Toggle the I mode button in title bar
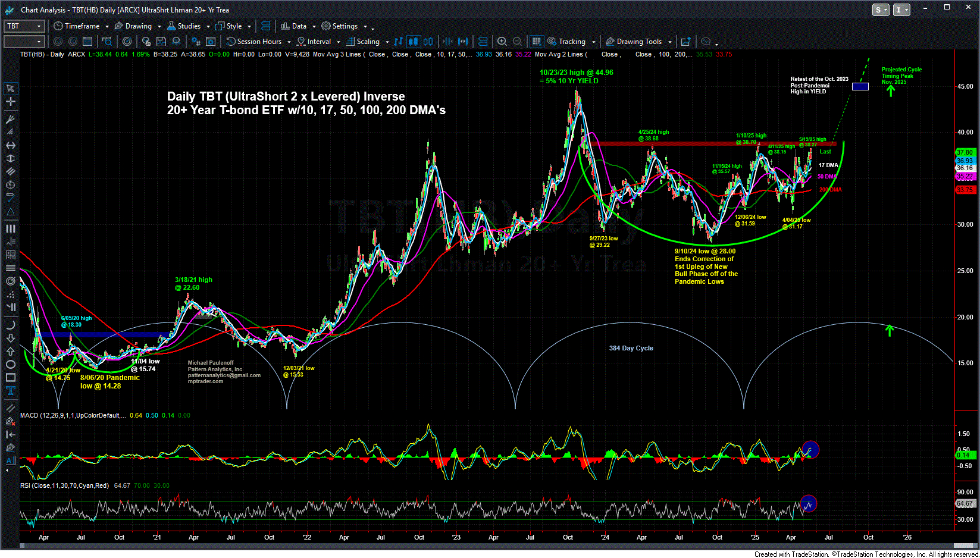The width and height of the screenshot is (980, 558). click(x=902, y=10)
